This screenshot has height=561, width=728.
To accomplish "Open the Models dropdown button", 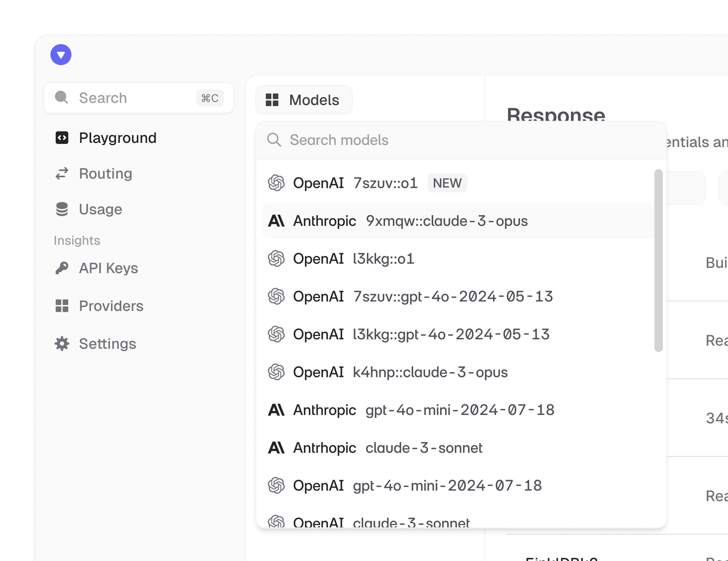I will (304, 100).
